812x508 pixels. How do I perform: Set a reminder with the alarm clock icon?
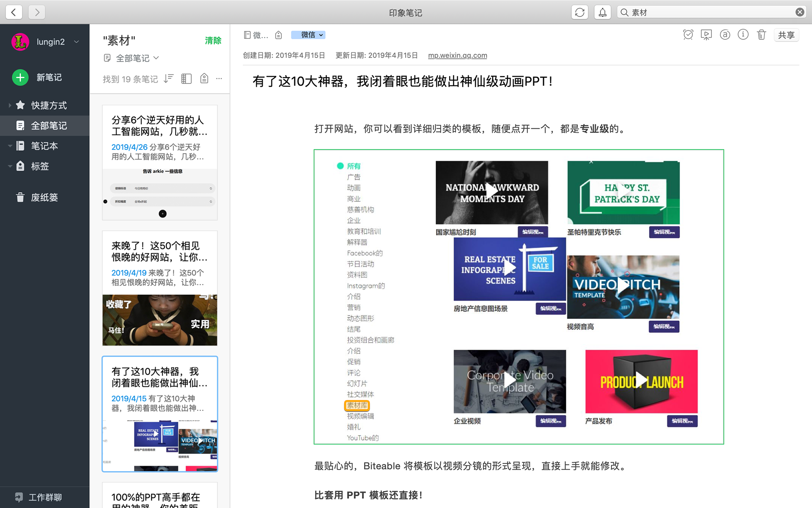tap(688, 35)
